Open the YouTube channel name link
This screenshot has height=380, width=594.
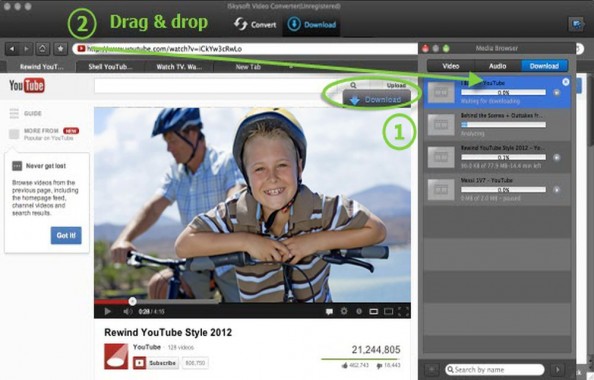coord(147,347)
